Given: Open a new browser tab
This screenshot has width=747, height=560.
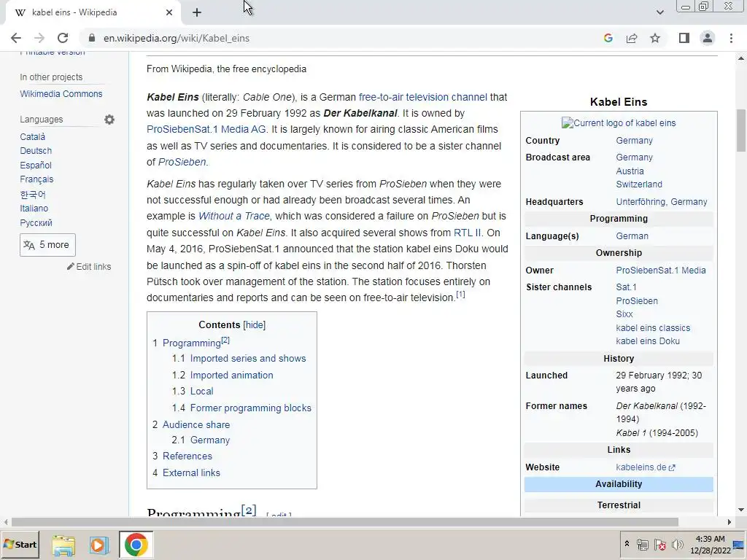Looking at the screenshot, I should pos(197,12).
